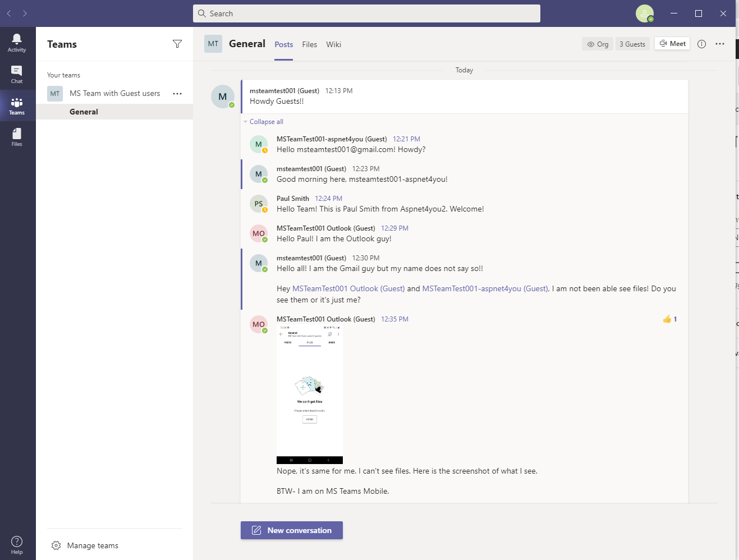This screenshot has width=739, height=560.
Task: Open channel more options ellipsis
Action: (x=720, y=44)
